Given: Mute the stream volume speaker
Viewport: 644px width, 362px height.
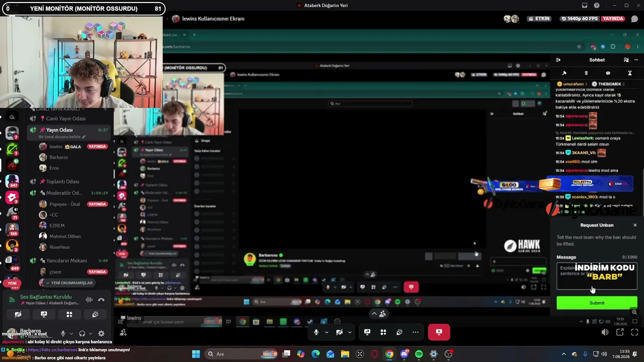Looking at the screenshot, I should pos(605,332).
